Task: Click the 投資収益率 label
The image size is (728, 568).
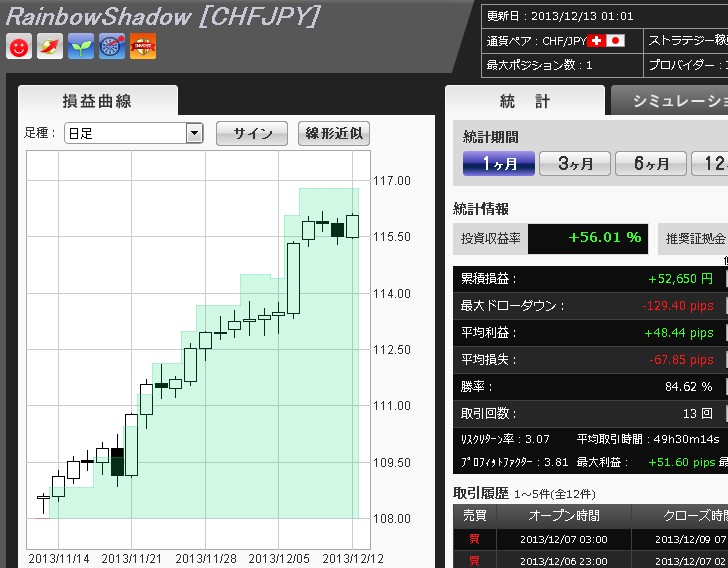Action: [x=491, y=239]
